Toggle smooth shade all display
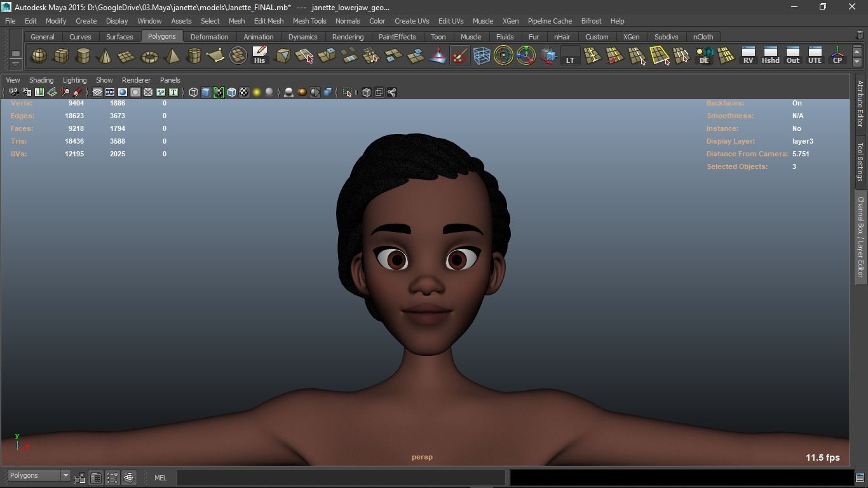Screen dimensions: 868x488 coord(206,92)
